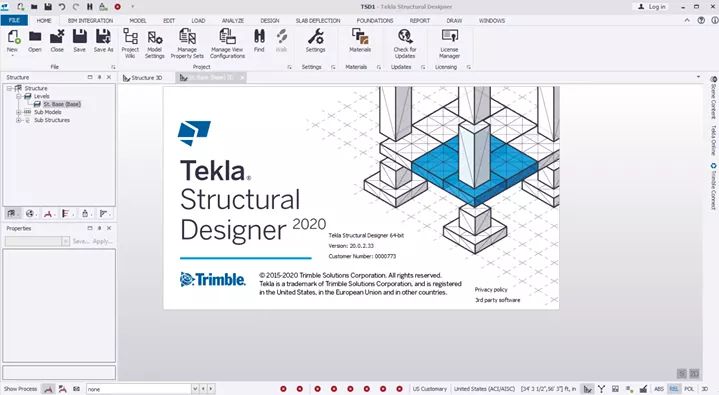Click the first process icon next to Show Process
This screenshot has width=719, height=395.
[x=48, y=389]
